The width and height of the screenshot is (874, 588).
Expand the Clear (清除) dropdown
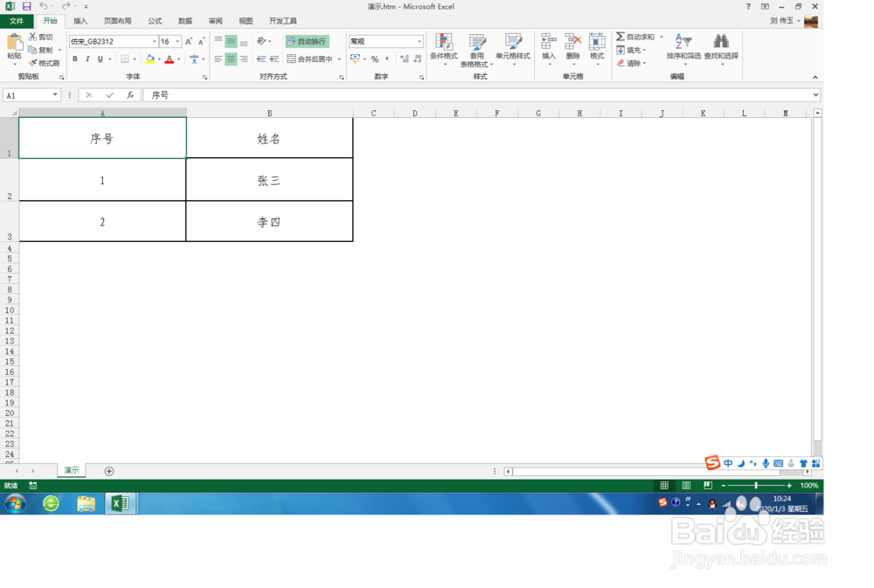click(644, 64)
